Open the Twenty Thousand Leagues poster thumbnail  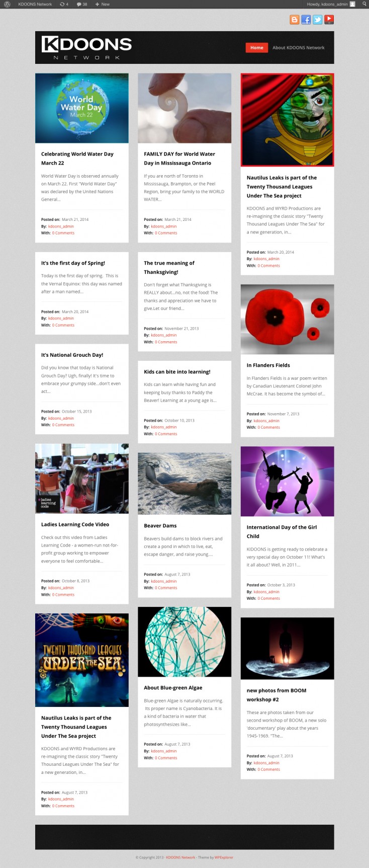coord(81,660)
